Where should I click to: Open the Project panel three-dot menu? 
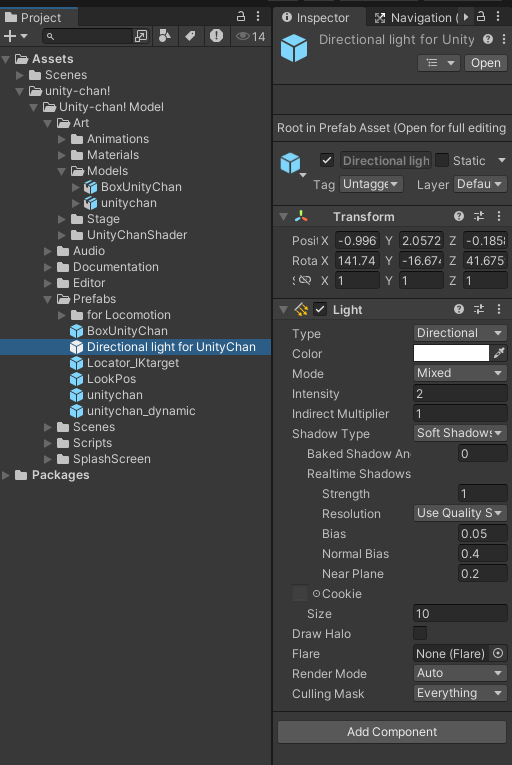point(258,17)
